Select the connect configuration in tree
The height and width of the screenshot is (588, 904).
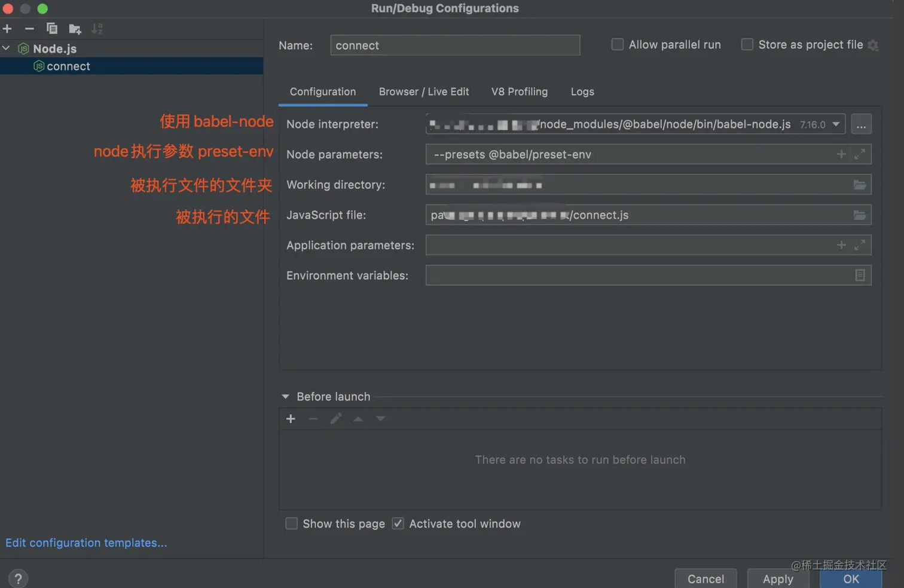click(132, 66)
